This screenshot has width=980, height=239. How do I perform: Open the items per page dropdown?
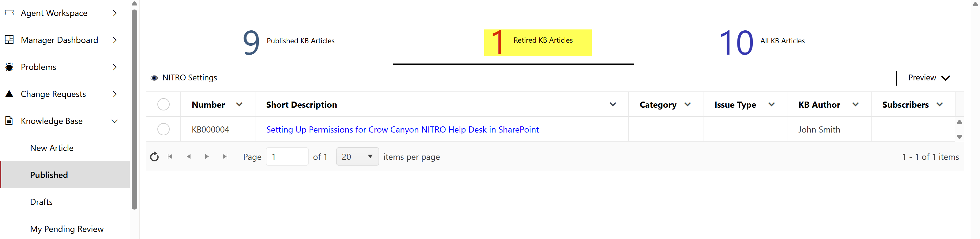(357, 157)
